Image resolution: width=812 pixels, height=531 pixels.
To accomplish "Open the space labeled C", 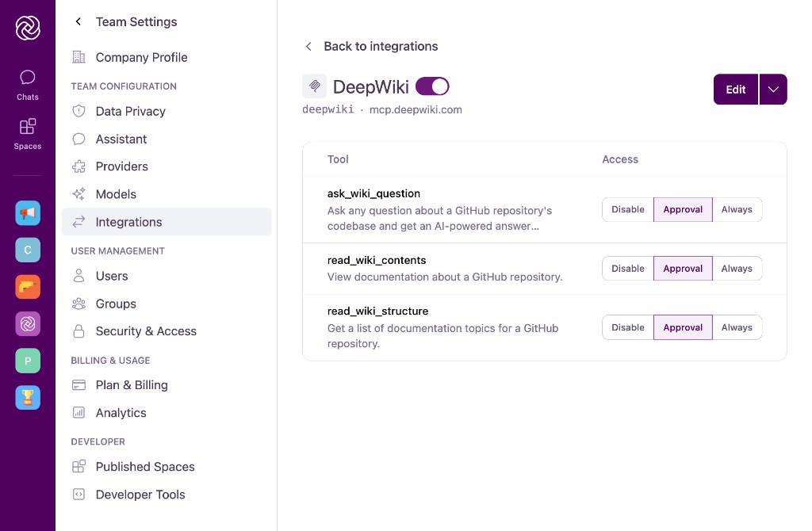I will [28, 250].
